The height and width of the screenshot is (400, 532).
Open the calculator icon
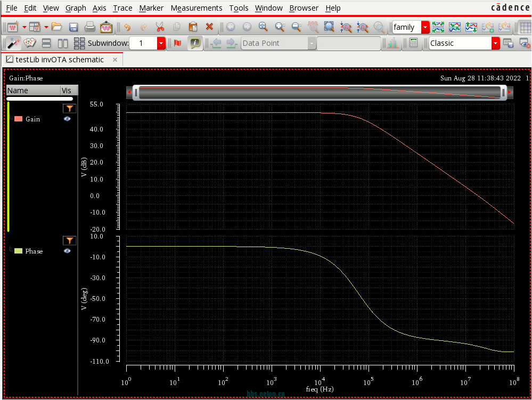[413, 43]
